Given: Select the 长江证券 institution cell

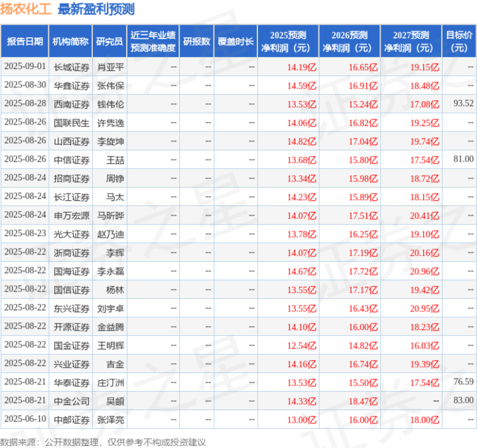Looking at the screenshot, I should (x=72, y=197).
